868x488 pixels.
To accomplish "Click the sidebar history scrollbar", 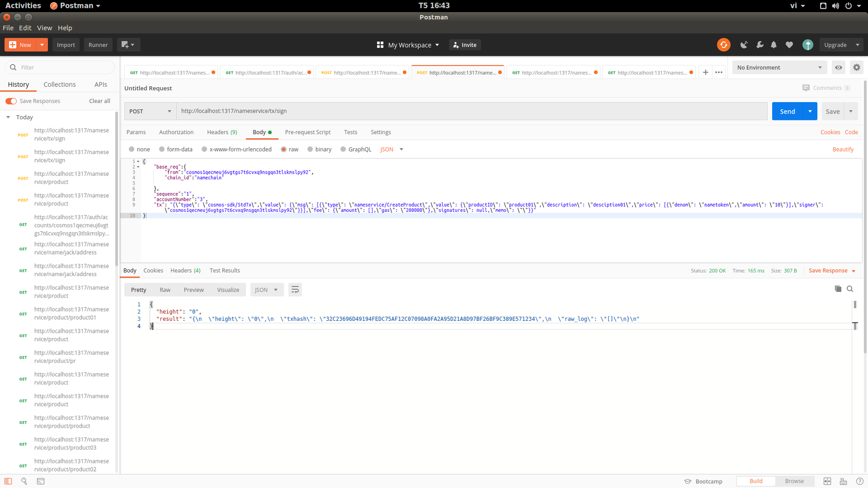I will 117,189.
